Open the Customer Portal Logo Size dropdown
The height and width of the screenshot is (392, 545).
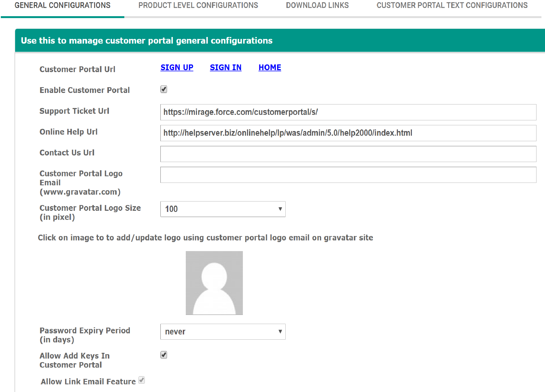point(223,209)
